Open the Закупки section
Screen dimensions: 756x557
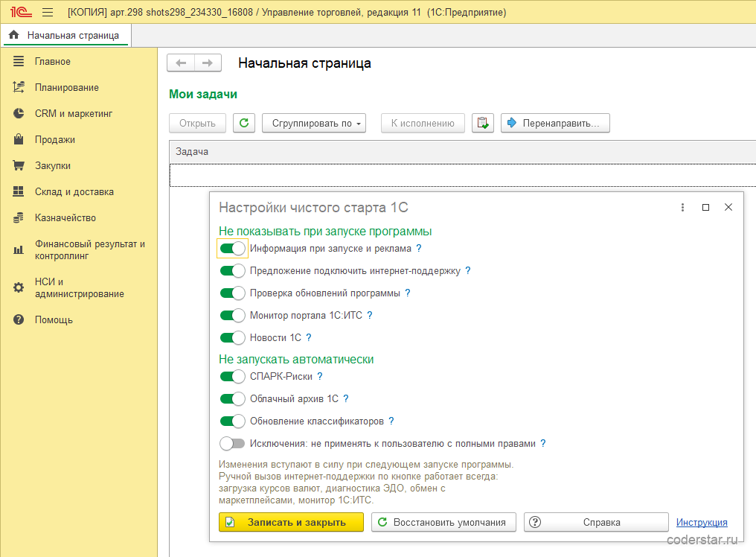tap(53, 165)
